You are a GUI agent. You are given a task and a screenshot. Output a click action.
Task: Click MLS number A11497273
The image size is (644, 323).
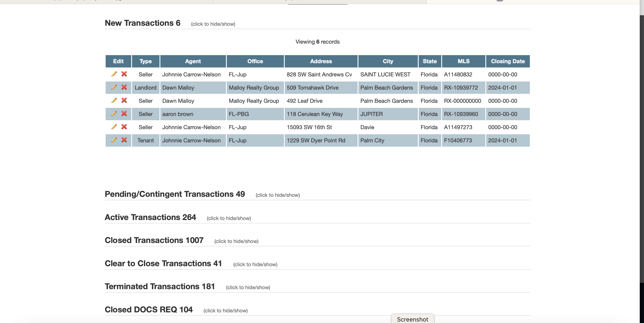pos(458,127)
